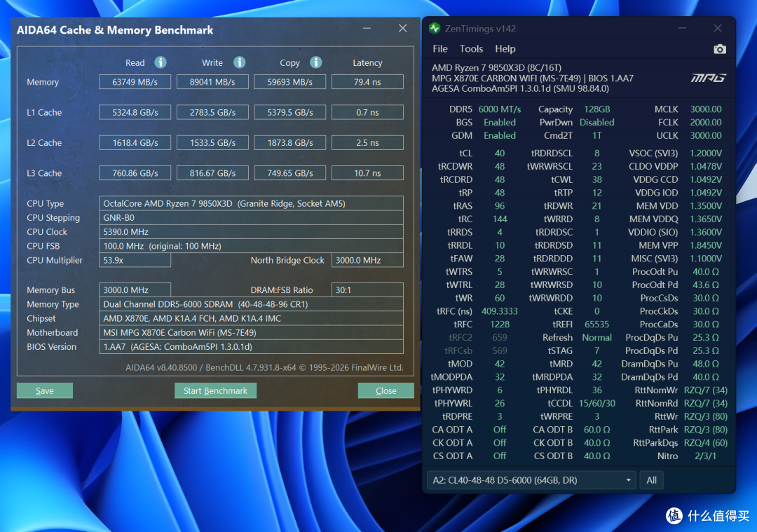Viewport: 757px width, 532px height.
Task: Click ProcOdt Pd value 43.6 Ω
Action: [706, 285]
